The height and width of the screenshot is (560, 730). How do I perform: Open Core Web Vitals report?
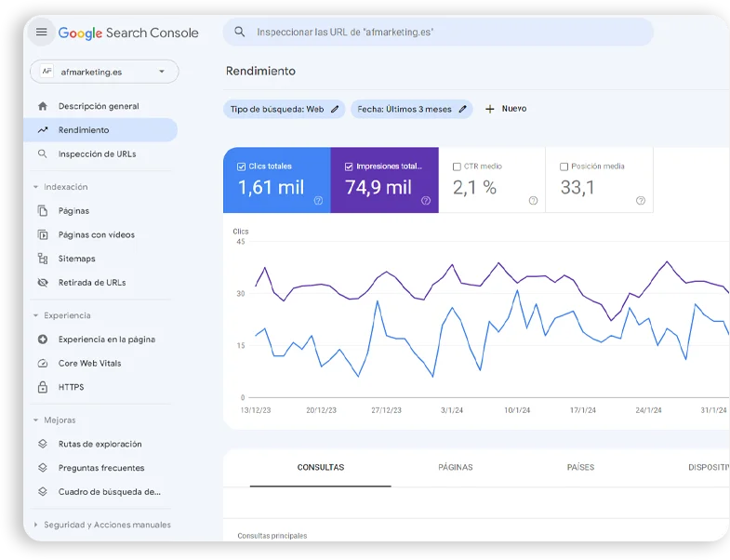(100, 364)
